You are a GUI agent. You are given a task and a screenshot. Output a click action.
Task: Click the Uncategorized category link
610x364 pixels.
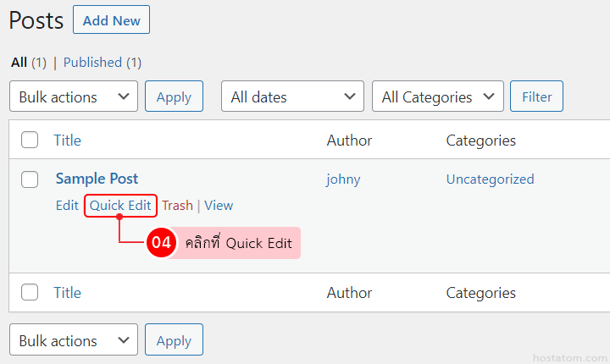490,179
